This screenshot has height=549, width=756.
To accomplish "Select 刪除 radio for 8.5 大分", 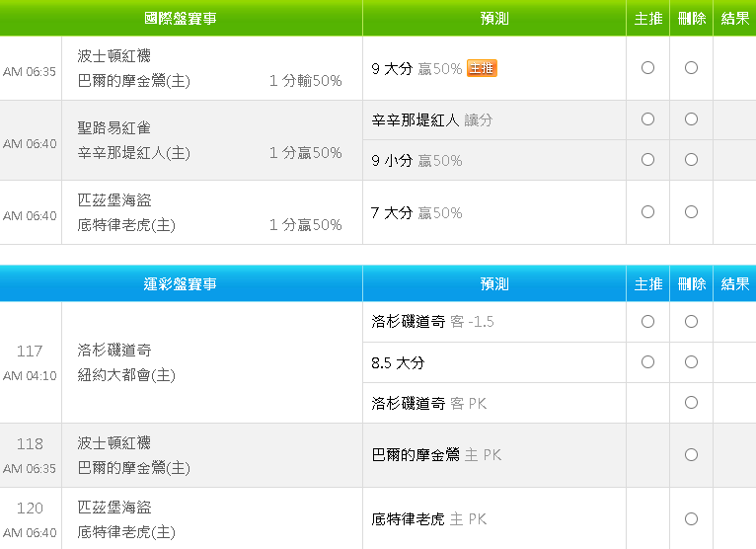I will pos(691,362).
